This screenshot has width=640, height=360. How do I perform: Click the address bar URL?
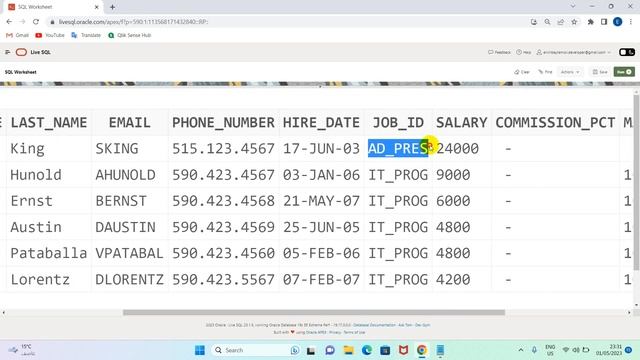(x=133, y=22)
